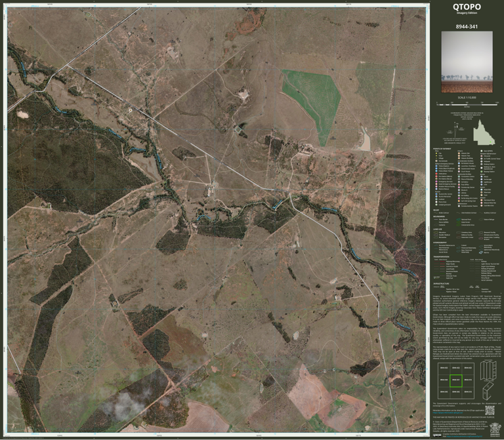
Task: Click the green highlighted index grid cell
Action: (x=456, y=380)
